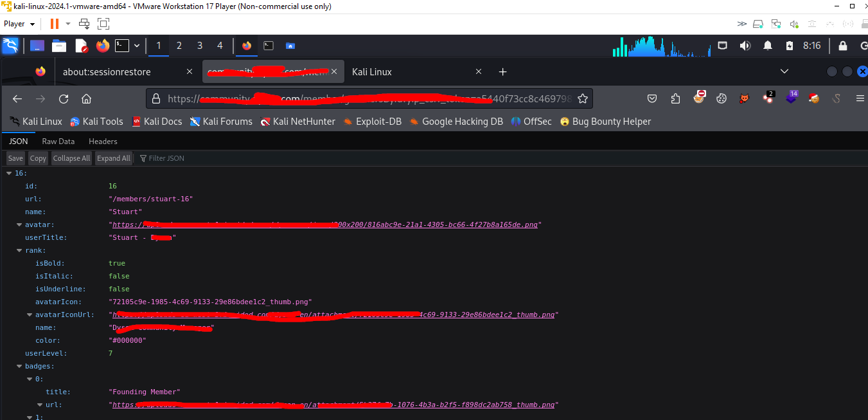The height and width of the screenshot is (420, 868).
Task: Open the Firefox application menu
Action: click(860, 98)
